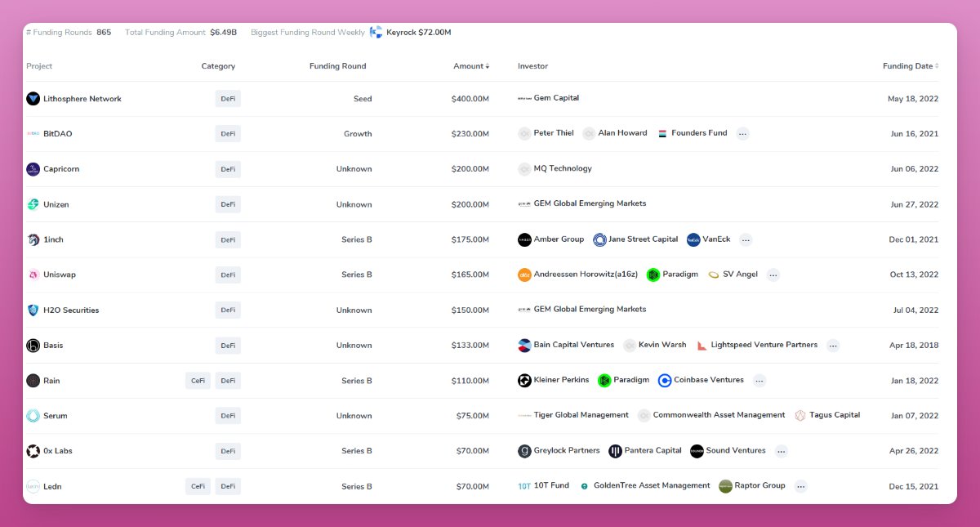
Task: Click the Investor column header
Action: 532,66
